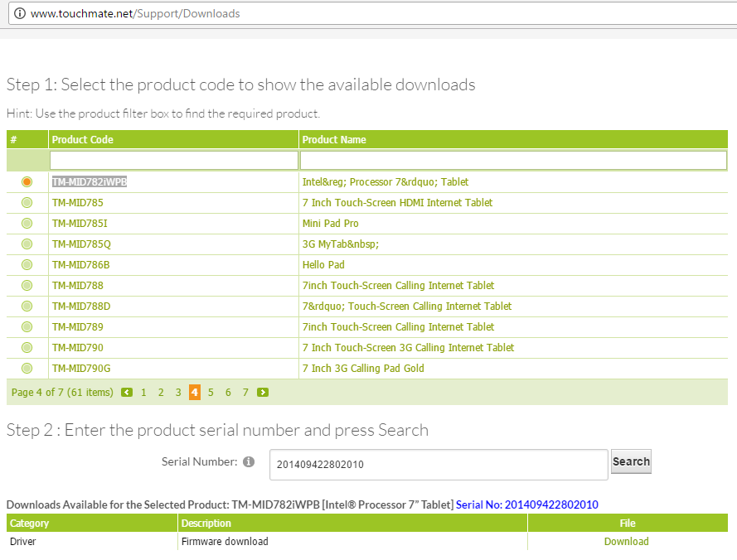
Task: Pick the TM-MID790G radio button
Action: [x=27, y=369]
